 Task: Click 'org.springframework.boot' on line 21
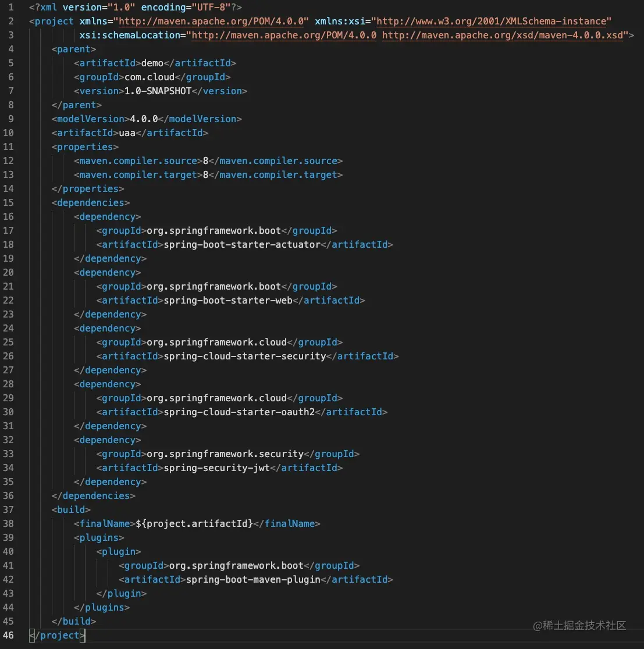point(214,287)
